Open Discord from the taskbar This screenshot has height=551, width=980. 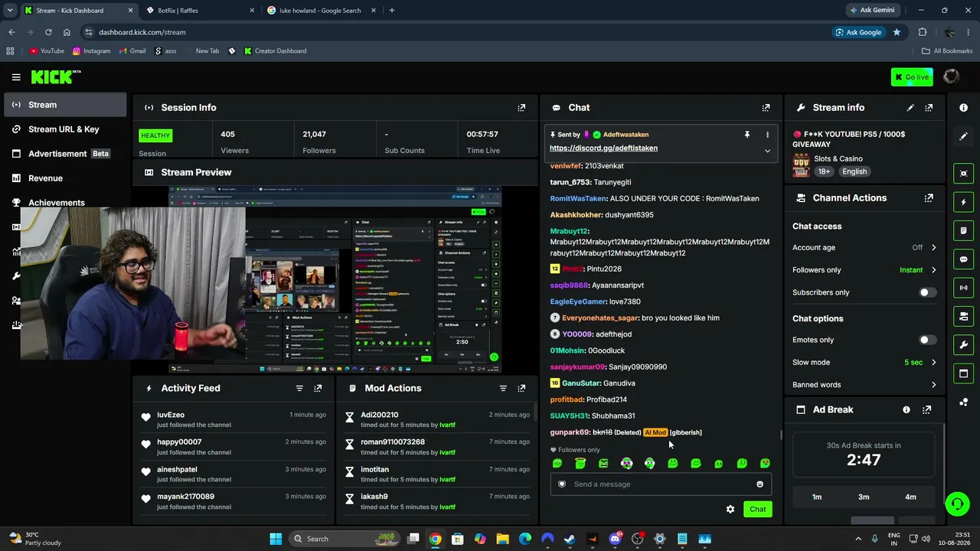point(615,539)
